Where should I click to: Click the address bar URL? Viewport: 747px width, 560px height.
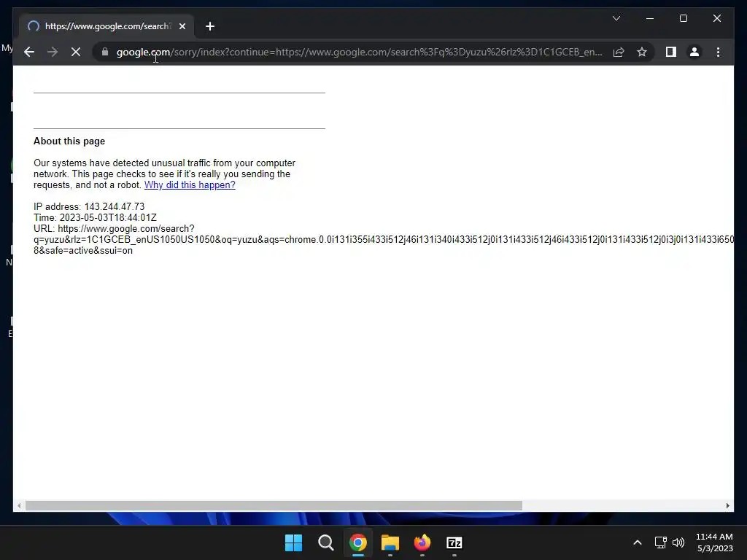click(x=360, y=52)
